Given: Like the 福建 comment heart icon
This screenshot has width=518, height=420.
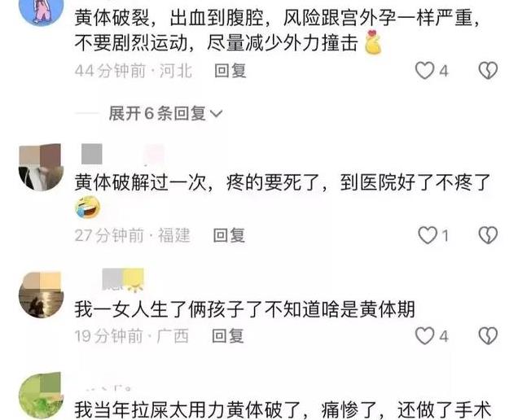Looking at the screenshot, I should pyautogui.click(x=427, y=235).
